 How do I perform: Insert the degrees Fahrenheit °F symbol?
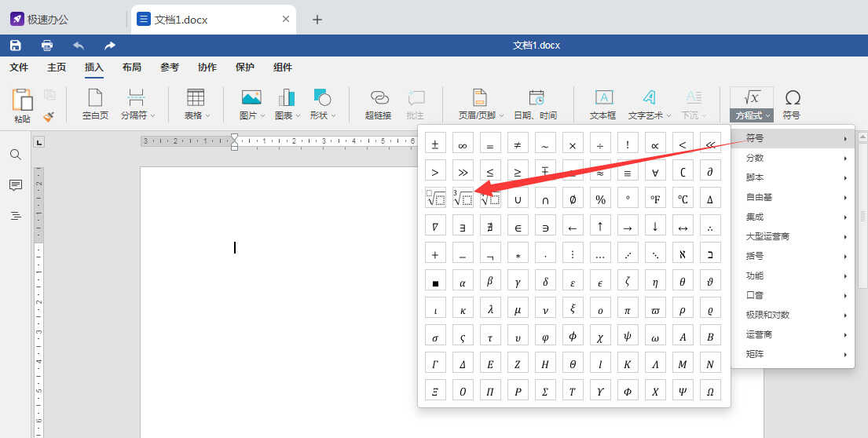[x=655, y=198]
